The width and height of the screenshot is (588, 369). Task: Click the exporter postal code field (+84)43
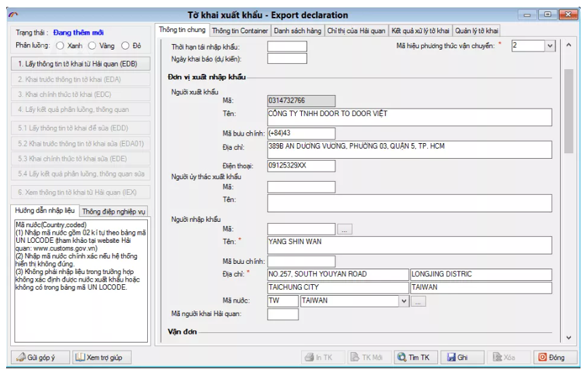(301, 133)
